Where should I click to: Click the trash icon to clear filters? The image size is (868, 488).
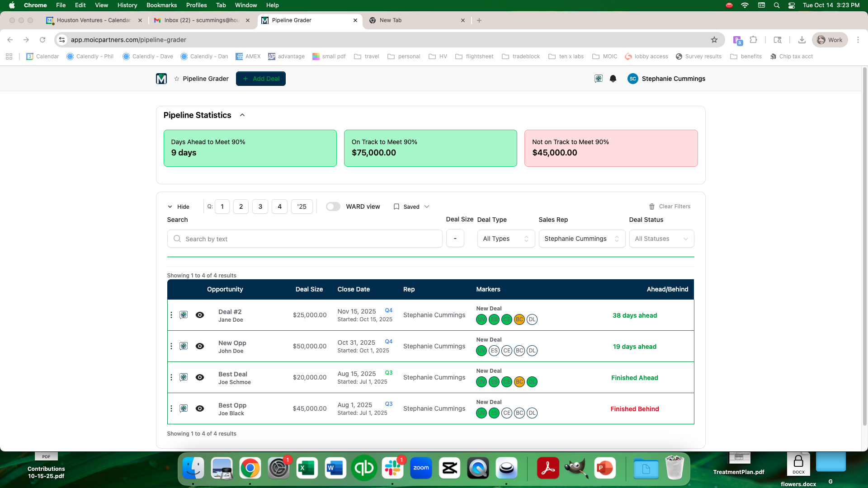click(652, 206)
